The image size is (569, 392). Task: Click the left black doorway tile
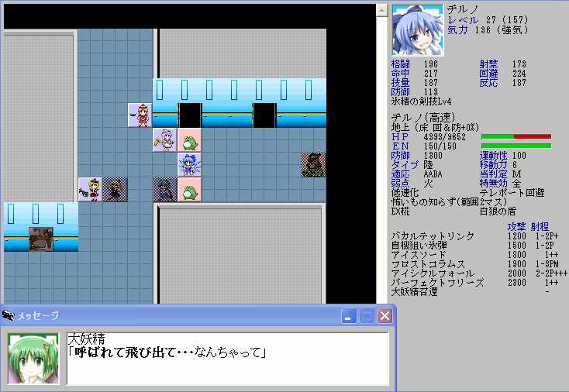pos(190,115)
